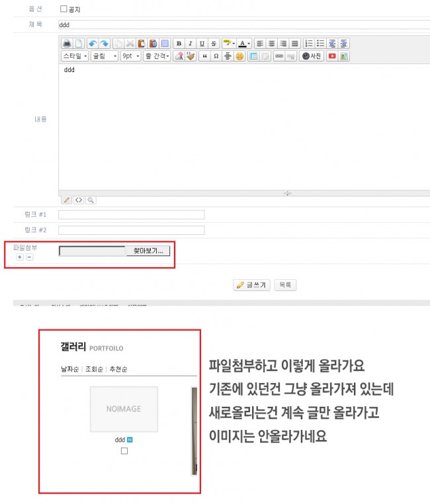Insert bulleted list
The height and width of the screenshot is (504, 430).
pos(320,44)
